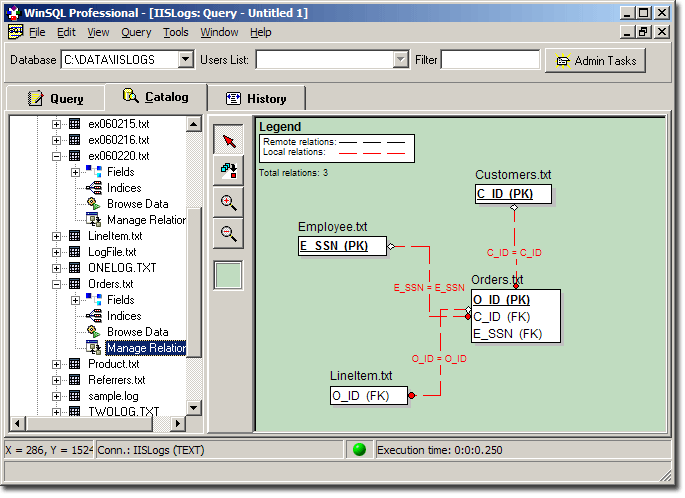Viewport: 685px width, 498px height.
Task: Select the sample.log tree item
Action: (x=113, y=396)
